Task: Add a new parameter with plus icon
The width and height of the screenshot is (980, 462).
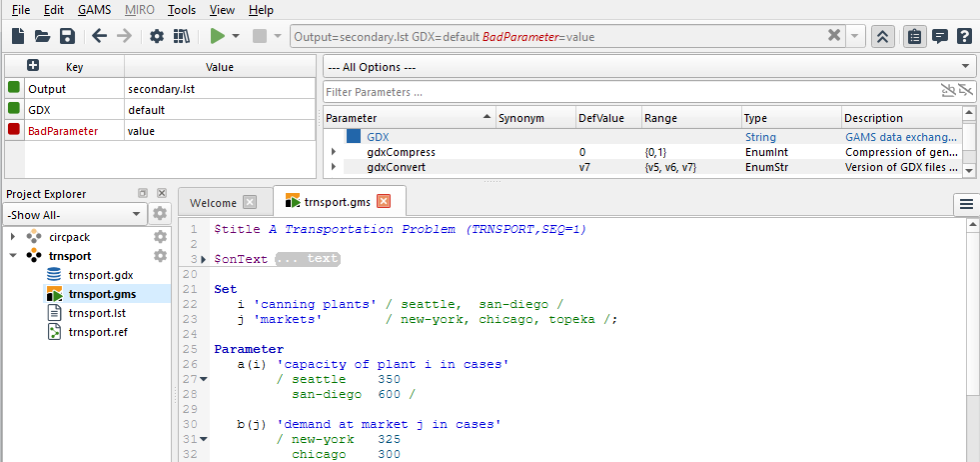Action: [32, 66]
